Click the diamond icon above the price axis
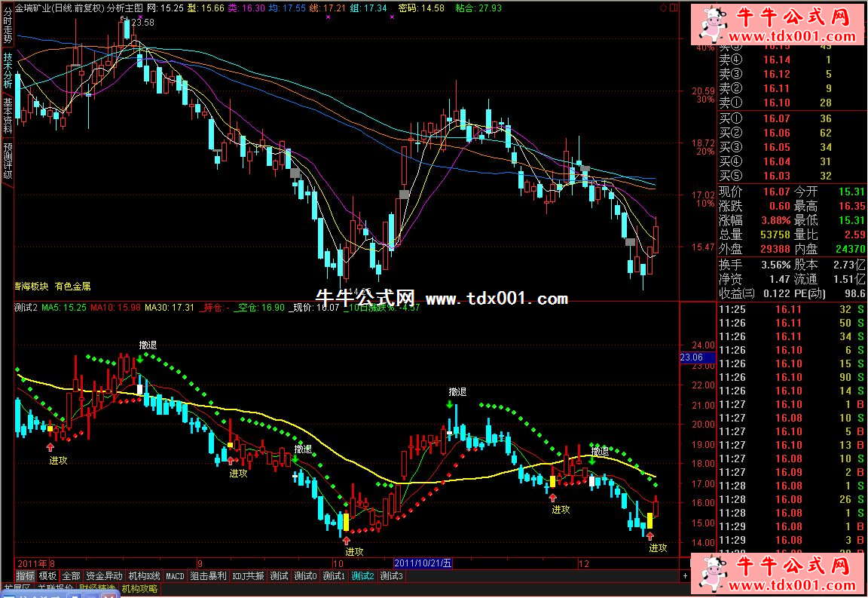 pos(663,8)
